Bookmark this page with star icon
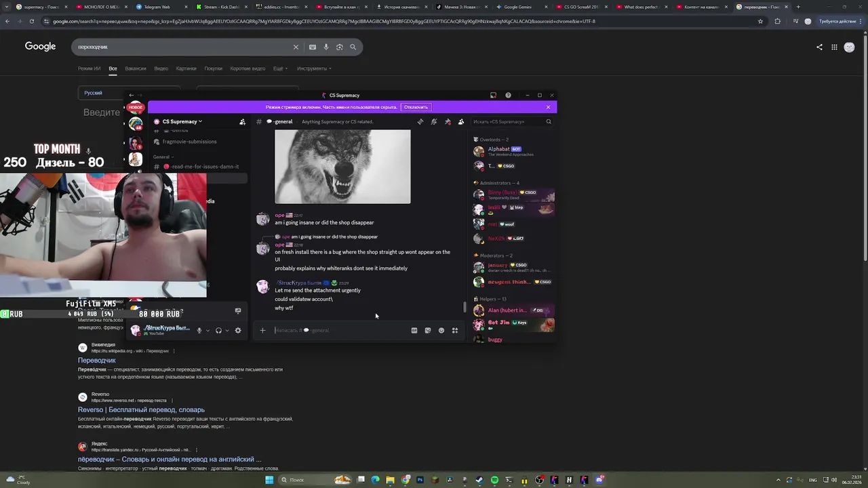 [x=760, y=21]
